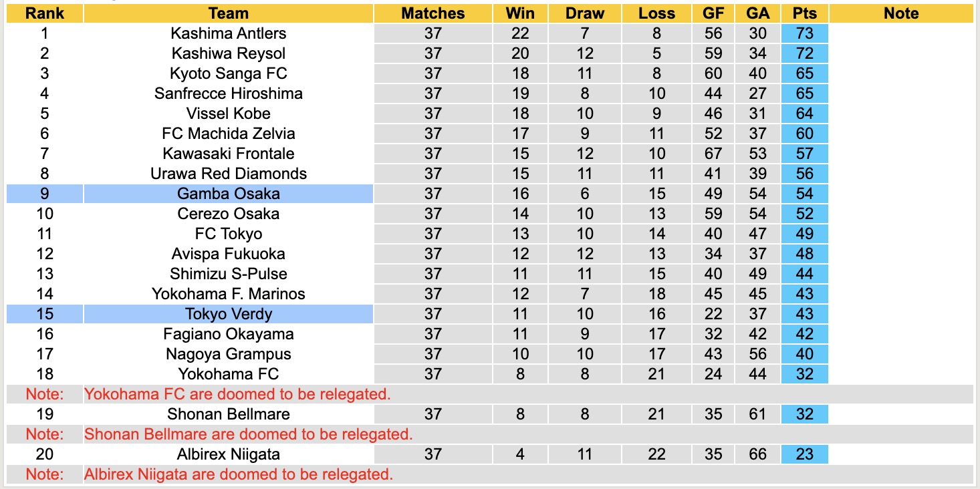This screenshot has height=489, width=980.
Task: Sort by the Pts column header
Action: click(x=804, y=13)
